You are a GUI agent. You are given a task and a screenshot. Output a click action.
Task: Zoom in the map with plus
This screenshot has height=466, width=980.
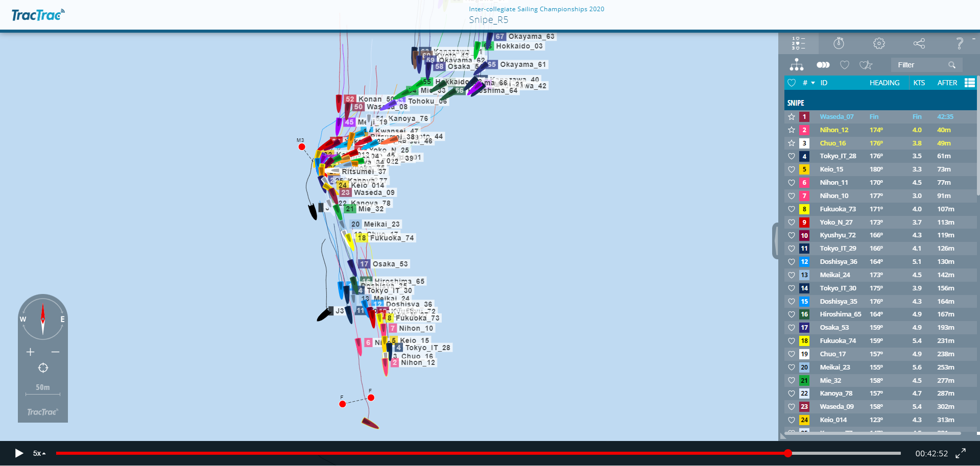31,352
